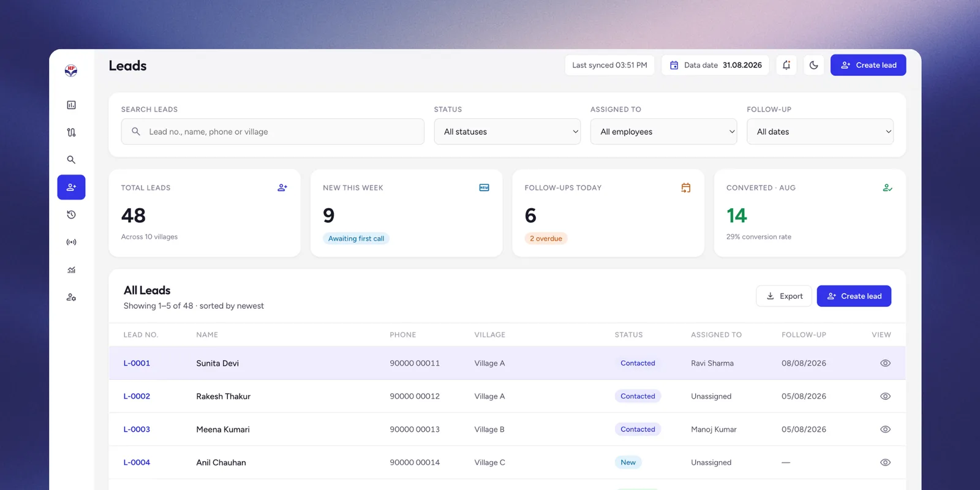Click the magnifier icon in search field
This screenshot has width=980, height=490.
pyautogui.click(x=136, y=131)
